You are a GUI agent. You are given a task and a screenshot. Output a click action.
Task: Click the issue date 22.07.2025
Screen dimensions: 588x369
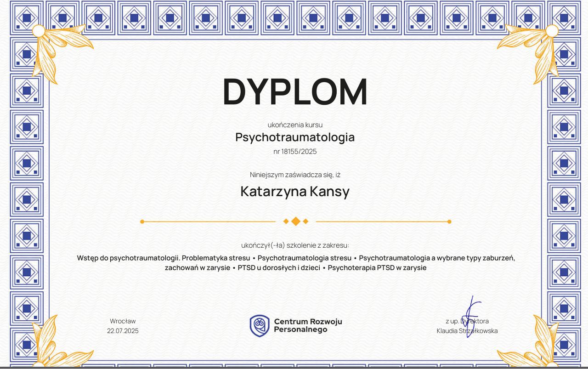123,331
